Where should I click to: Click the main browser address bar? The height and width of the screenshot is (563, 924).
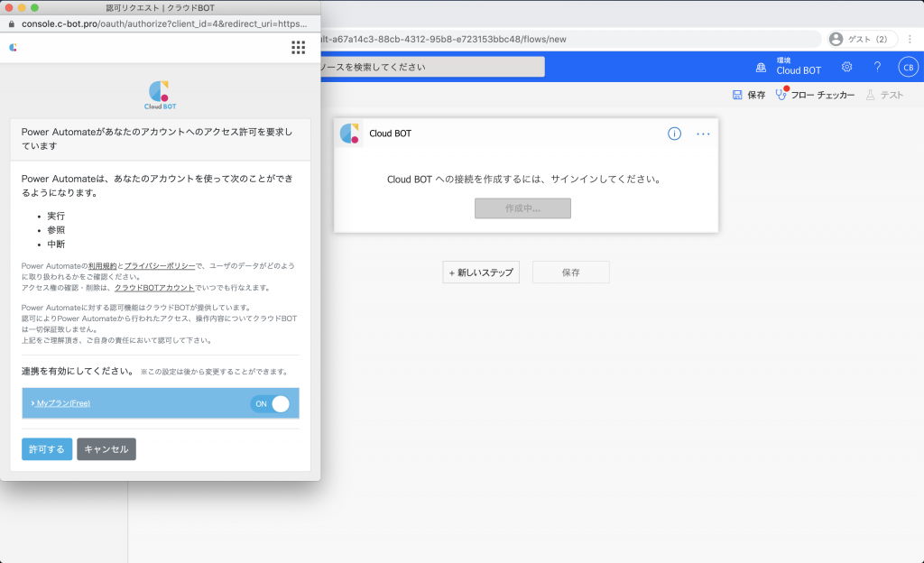point(570,39)
